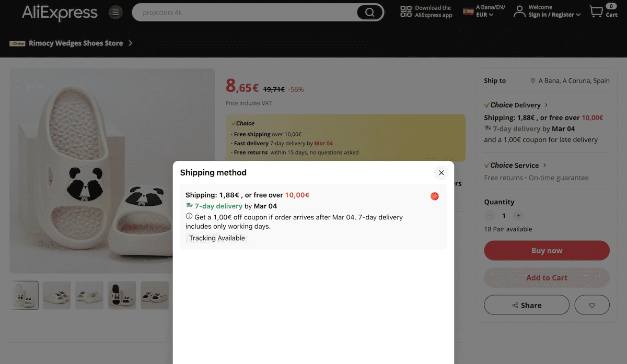Click the Sign in person icon
Image resolution: width=627 pixels, height=364 pixels.
519,11
